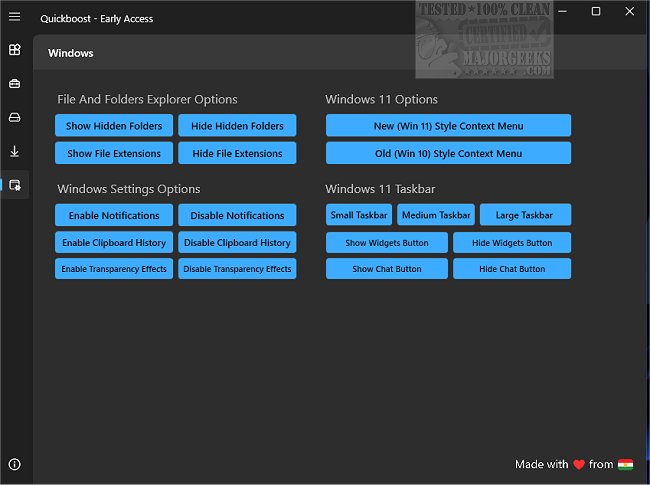
Task: Open the download arrow icon in sidebar
Action: [x=15, y=151]
